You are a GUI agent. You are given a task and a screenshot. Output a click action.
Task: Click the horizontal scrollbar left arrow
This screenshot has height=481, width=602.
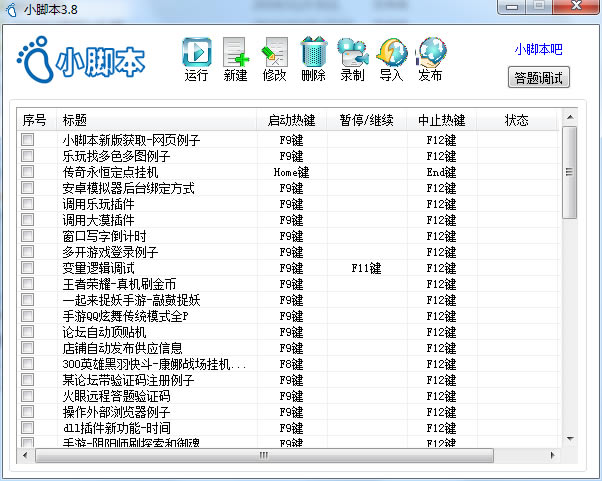coord(25,456)
